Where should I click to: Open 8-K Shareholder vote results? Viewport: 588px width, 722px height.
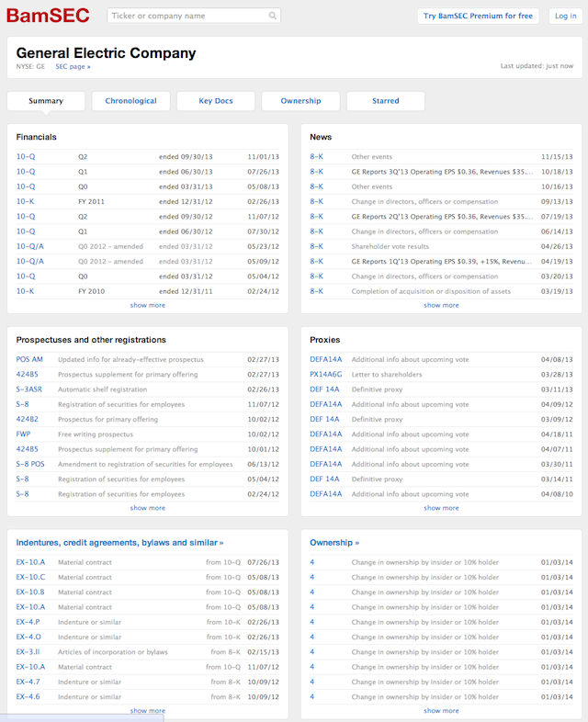point(317,246)
